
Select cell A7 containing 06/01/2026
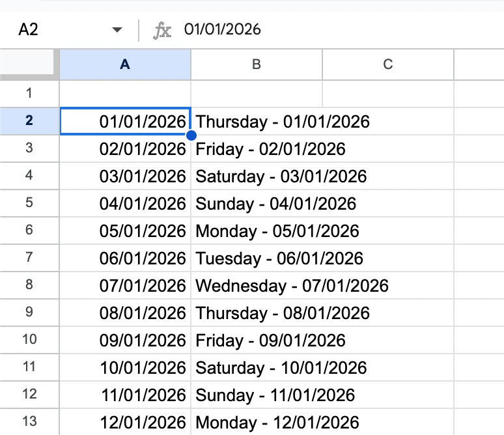click(125, 258)
